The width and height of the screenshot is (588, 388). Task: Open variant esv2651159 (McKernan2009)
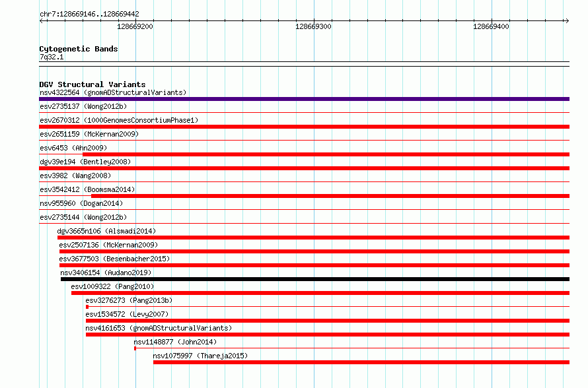click(89, 134)
